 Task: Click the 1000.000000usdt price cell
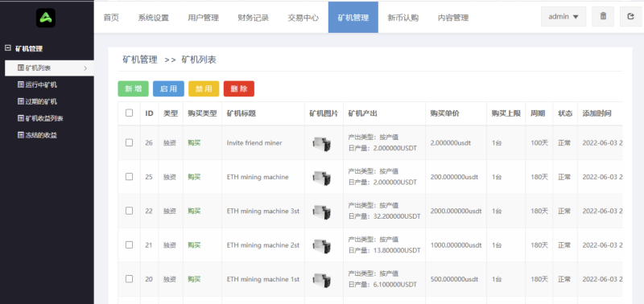pos(456,245)
